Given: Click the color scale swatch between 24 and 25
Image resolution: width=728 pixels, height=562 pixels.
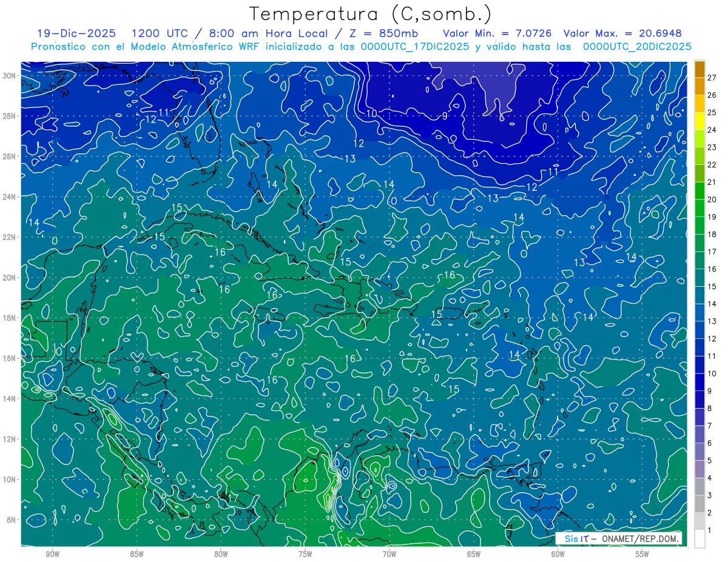Looking at the screenshot, I should point(699,121).
